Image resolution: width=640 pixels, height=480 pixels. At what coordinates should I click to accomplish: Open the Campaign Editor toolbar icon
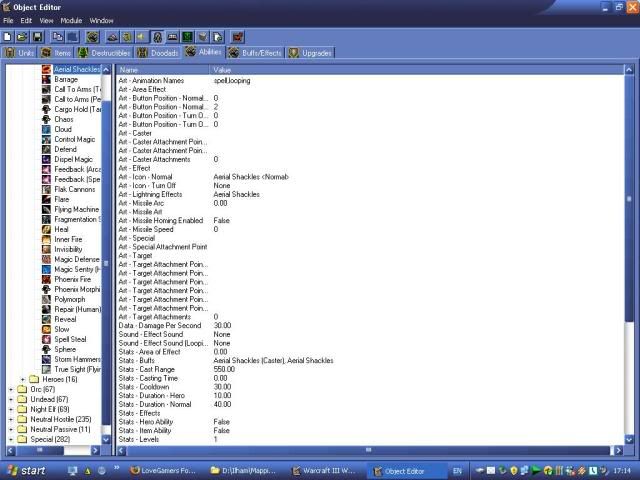click(x=172, y=37)
